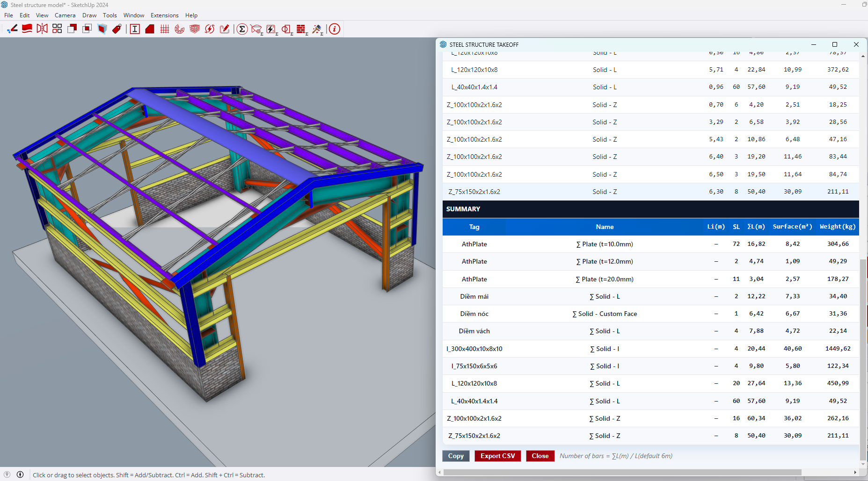Click the Weight(kg) column header

837,227
